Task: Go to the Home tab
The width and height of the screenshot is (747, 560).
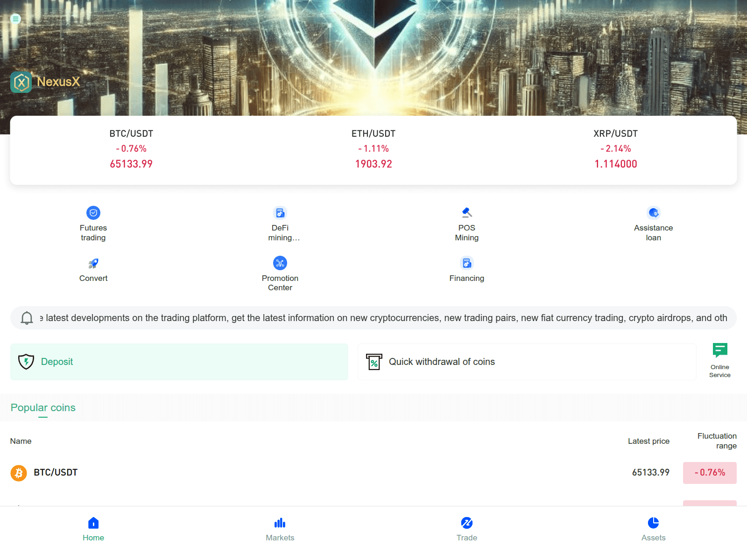Action: point(93,529)
